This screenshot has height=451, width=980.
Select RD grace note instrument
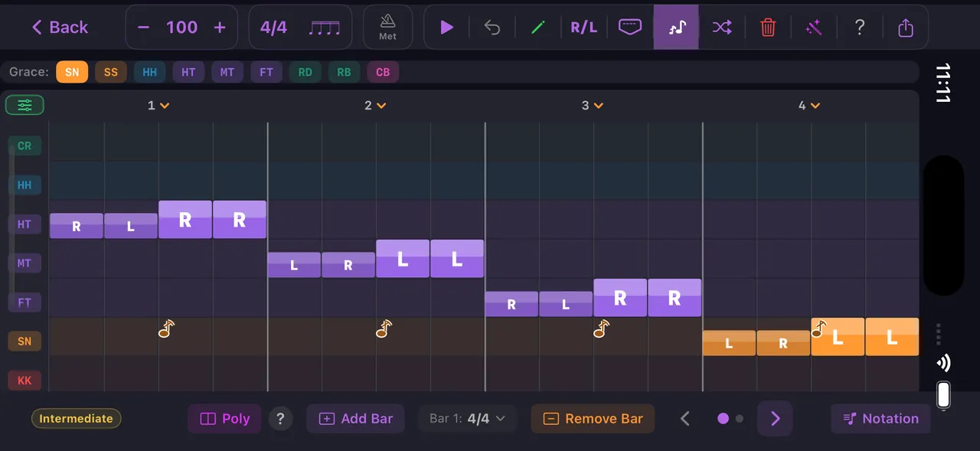pos(305,72)
